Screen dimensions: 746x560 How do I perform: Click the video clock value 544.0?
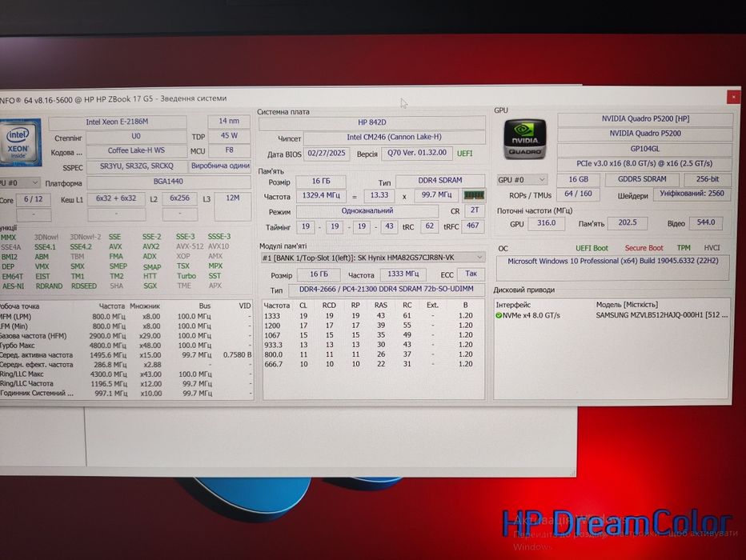pos(705,222)
